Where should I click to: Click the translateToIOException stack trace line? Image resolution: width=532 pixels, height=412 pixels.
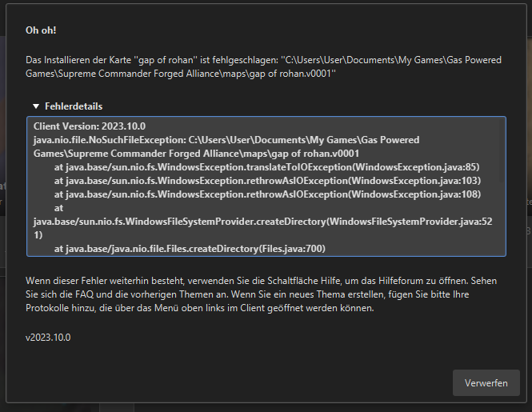[266, 167]
